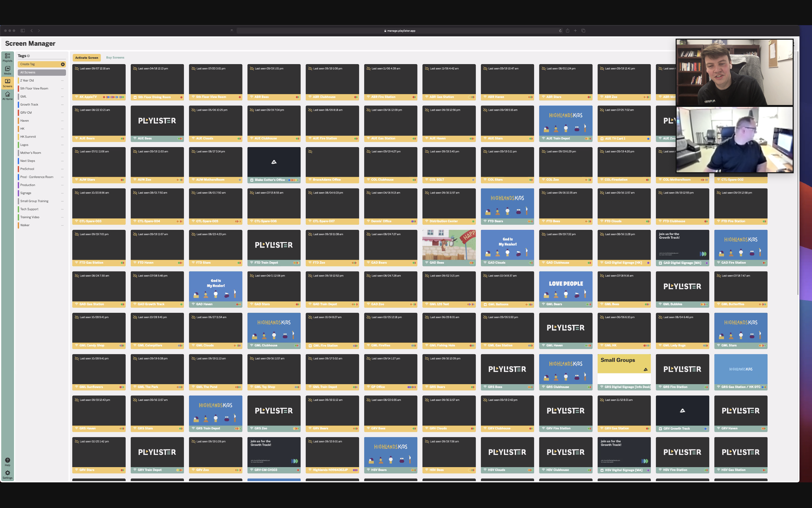
Task: Open the options menu for HK Summit tag
Action: click(x=62, y=137)
